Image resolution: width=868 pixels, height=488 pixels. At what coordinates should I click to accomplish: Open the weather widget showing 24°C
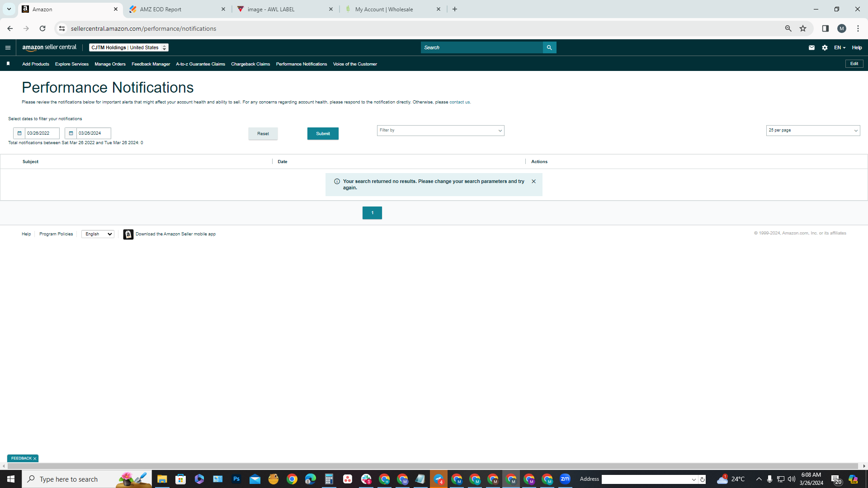click(731, 479)
